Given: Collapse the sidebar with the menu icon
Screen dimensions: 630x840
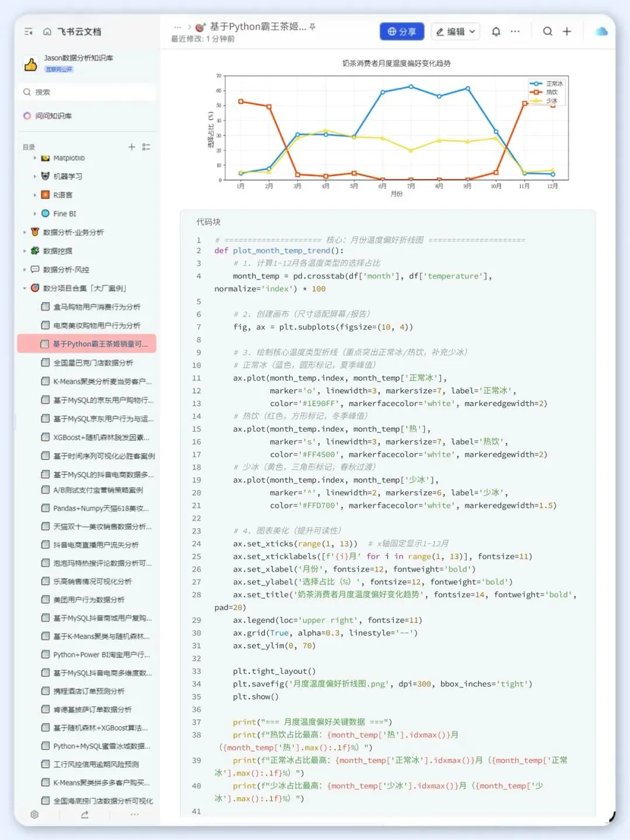Looking at the screenshot, I should click(x=28, y=32).
